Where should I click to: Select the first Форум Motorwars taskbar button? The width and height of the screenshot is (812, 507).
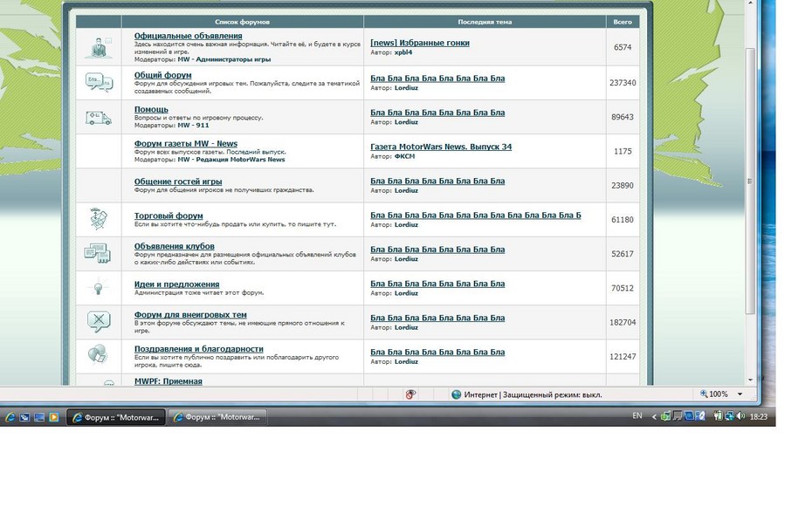116,417
